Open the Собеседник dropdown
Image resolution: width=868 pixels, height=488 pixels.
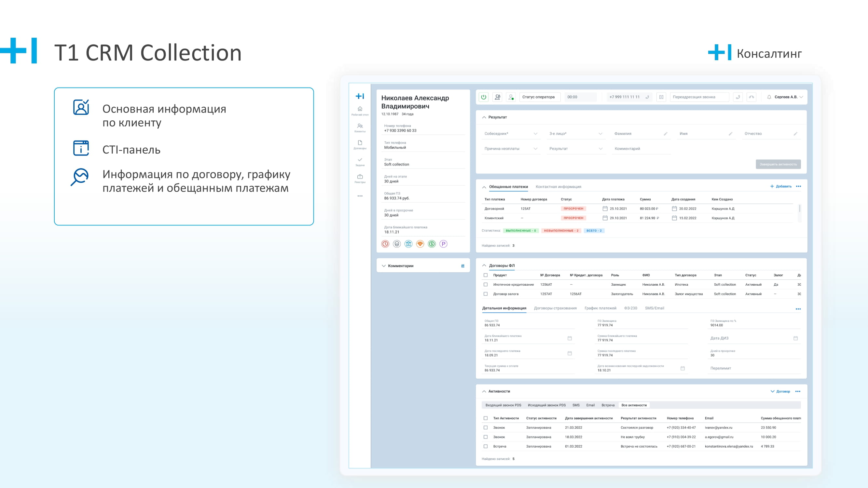click(x=511, y=134)
